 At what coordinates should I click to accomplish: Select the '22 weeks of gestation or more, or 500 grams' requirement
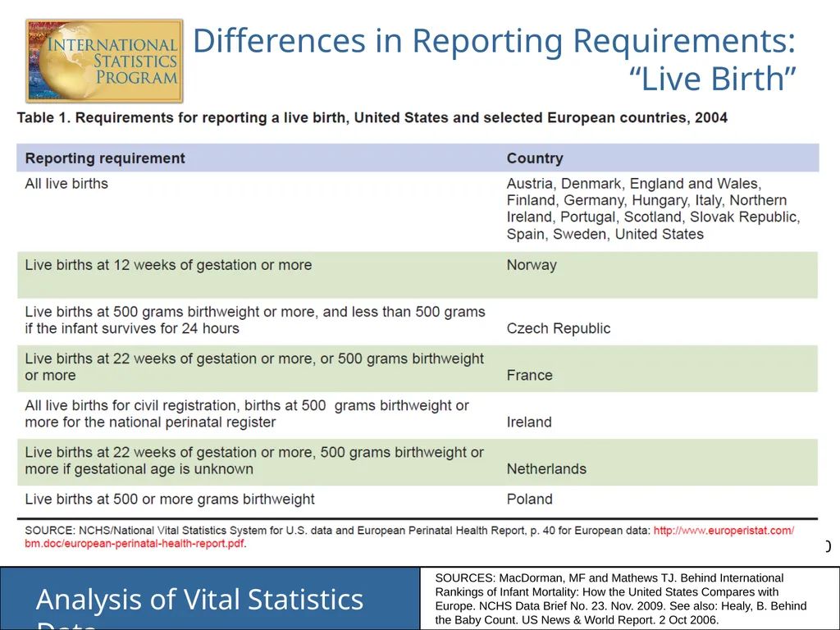click(x=254, y=367)
